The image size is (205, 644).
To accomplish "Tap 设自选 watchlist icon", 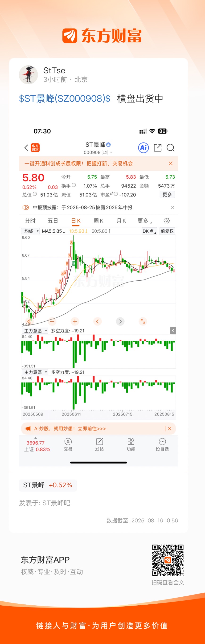I will [162, 444].
